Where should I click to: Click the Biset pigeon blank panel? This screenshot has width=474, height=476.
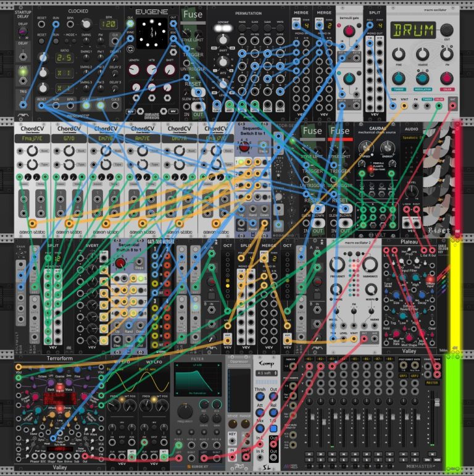point(438,179)
